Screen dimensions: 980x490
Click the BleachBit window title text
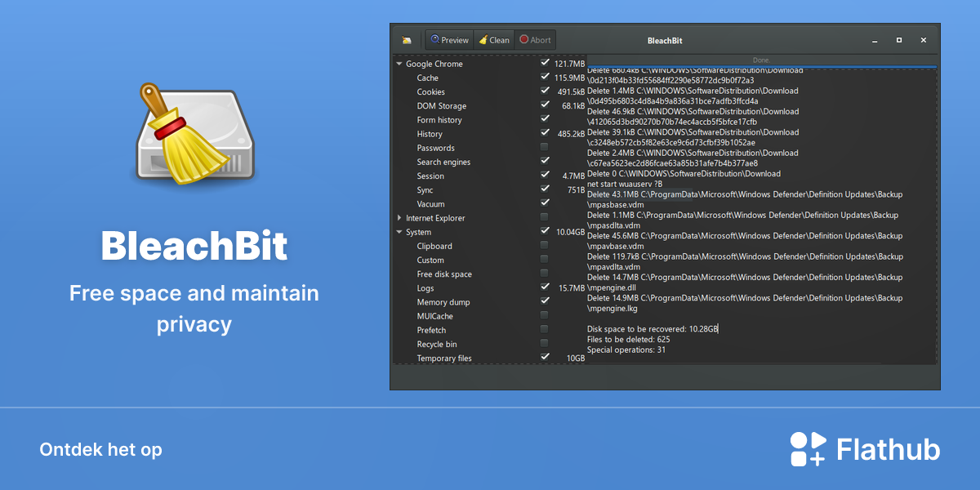(x=665, y=40)
